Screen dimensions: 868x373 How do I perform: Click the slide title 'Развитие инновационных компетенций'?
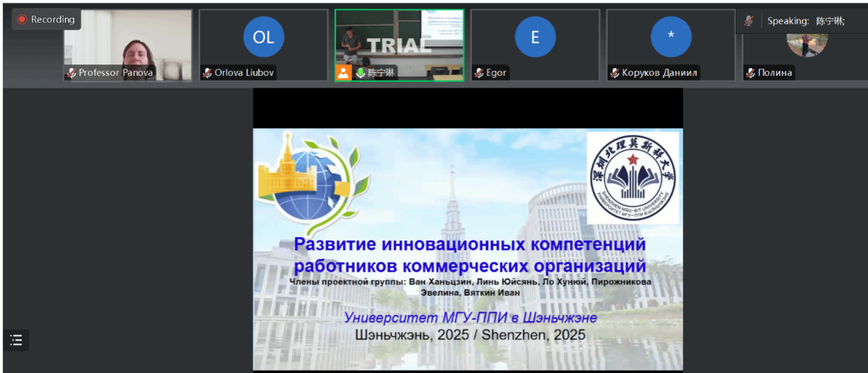click(x=469, y=245)
